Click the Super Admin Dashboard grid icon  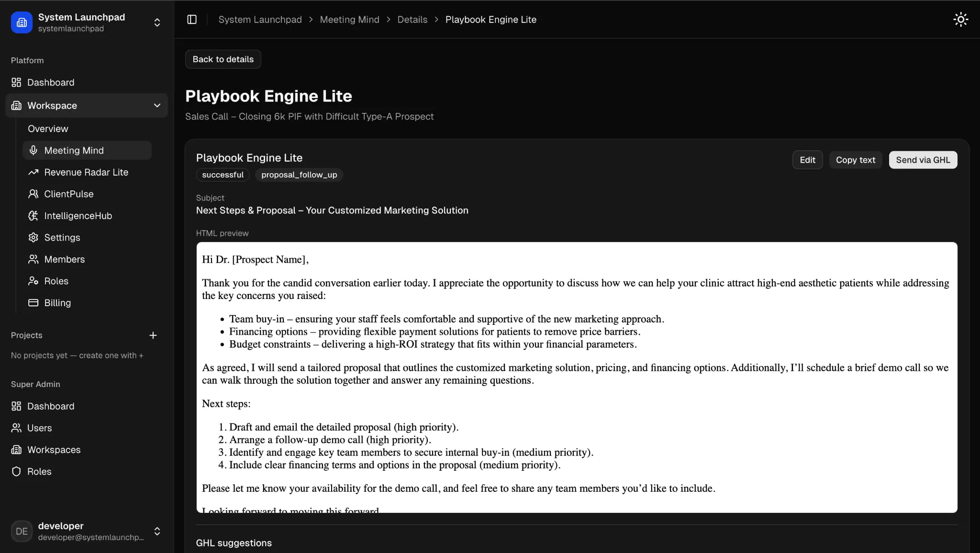(x=16, y=406)
